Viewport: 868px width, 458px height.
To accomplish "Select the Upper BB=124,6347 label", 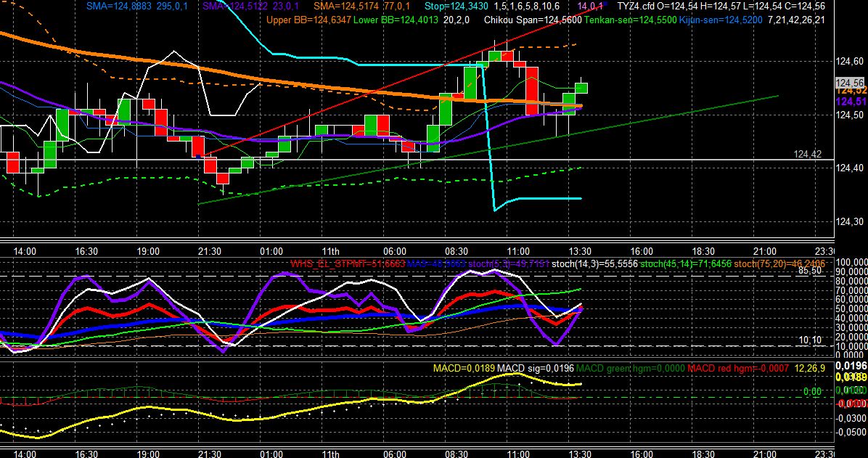I will click(x=308, y=20).
